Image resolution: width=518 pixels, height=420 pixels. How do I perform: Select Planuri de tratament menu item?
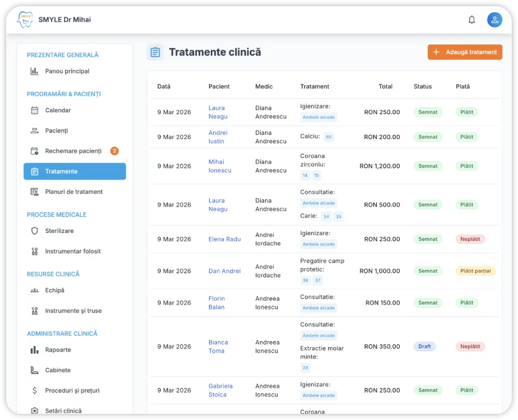[x=75, y=192]
